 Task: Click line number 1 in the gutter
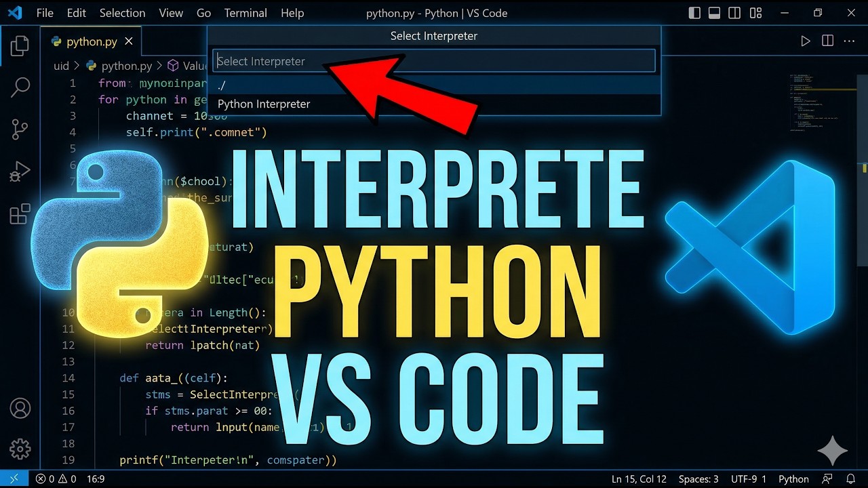[73, 83]
